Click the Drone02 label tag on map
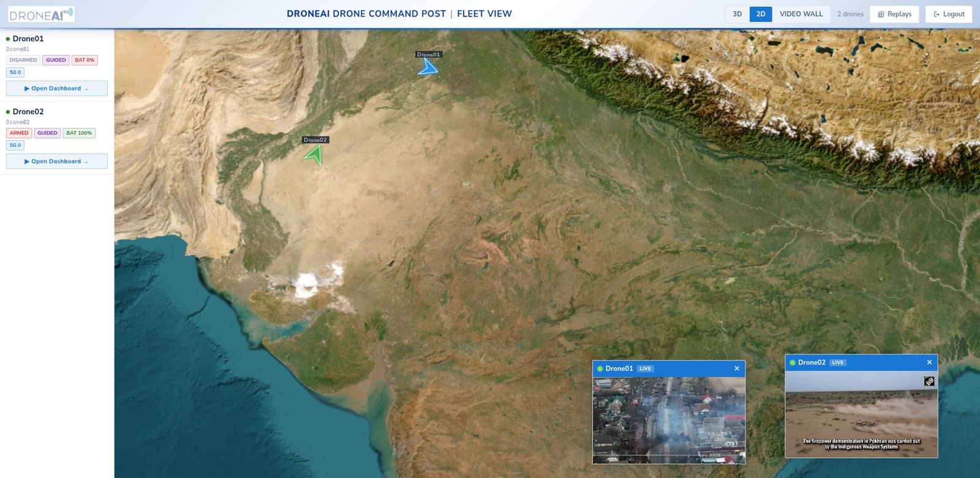This screenshot has width=980, height=478. coord(315,140)
